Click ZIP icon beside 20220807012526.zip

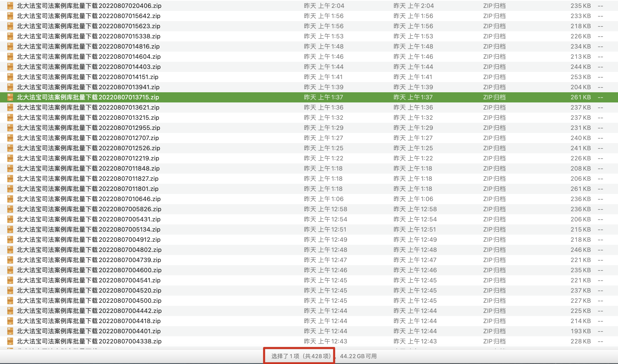pyautogui.click(x=10, y=148)
